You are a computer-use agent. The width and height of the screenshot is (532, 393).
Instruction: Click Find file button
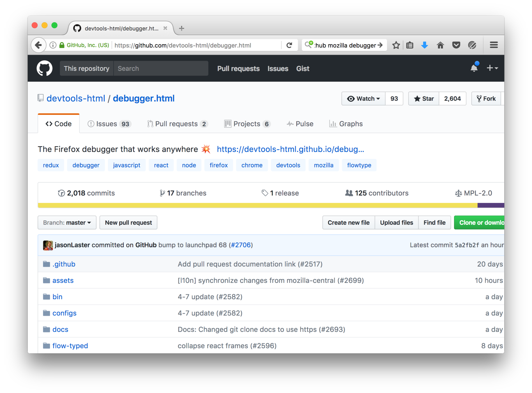(x=435, y=223)
